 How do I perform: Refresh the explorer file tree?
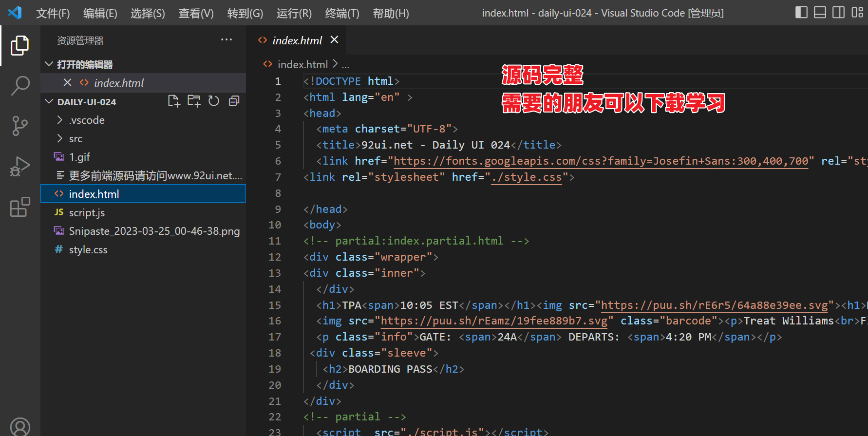click(214, 101)
